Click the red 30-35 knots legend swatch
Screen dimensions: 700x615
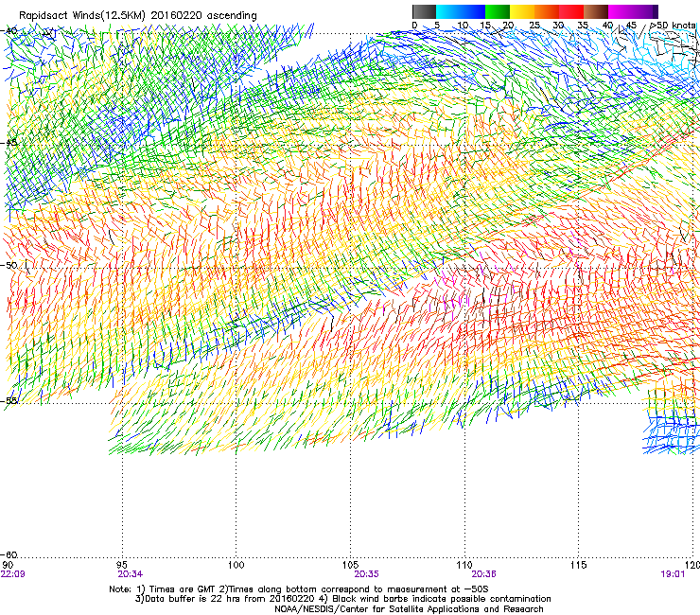point(571,11)
